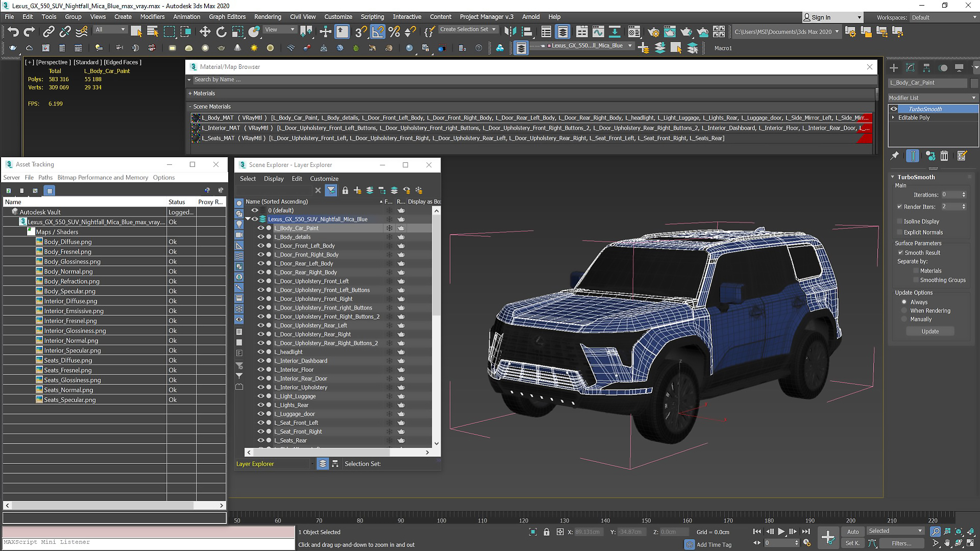The height and width of the screenshot is (551, 980).
Task: Click the Pin Stack icon
Action: 895,156
